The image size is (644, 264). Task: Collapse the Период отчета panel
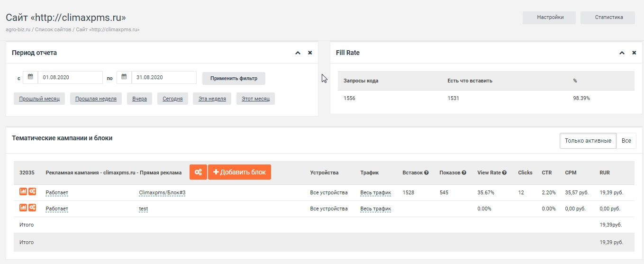pos(298,53)
